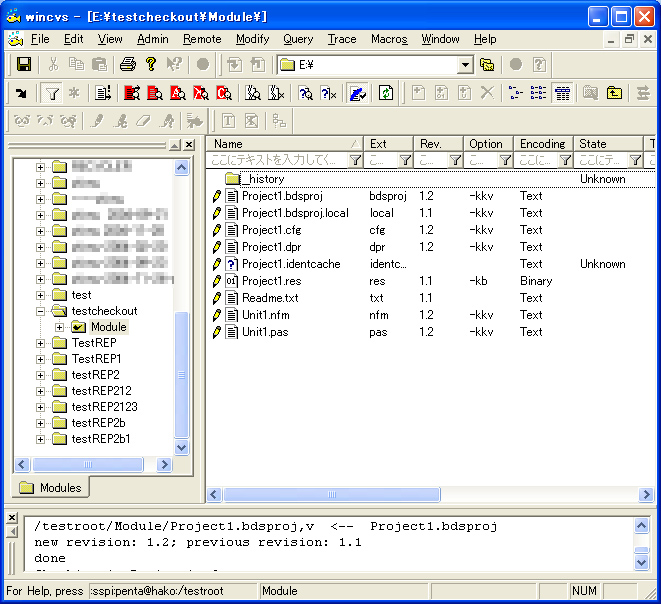The width and height of the screenshot is (661, 604).
Task: Expand the Module tree node
Action: pyautogui.click(x=59, y=328)
